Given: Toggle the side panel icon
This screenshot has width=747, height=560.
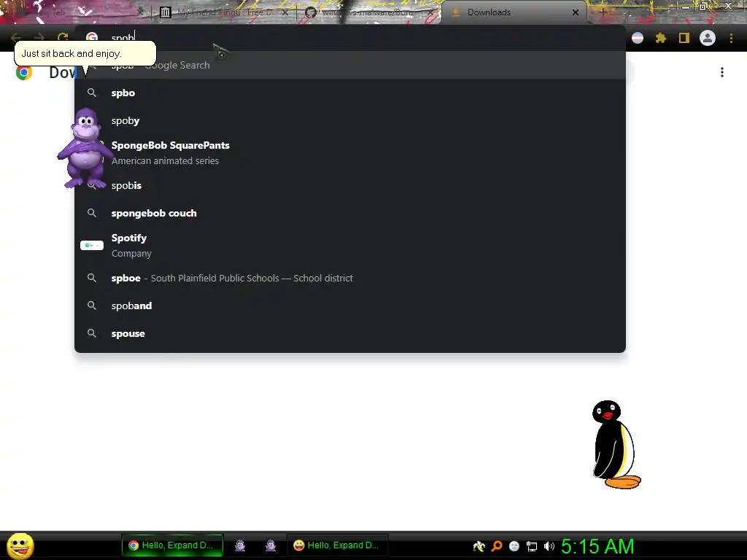Looking at the screenshot, I should point(684,38).
